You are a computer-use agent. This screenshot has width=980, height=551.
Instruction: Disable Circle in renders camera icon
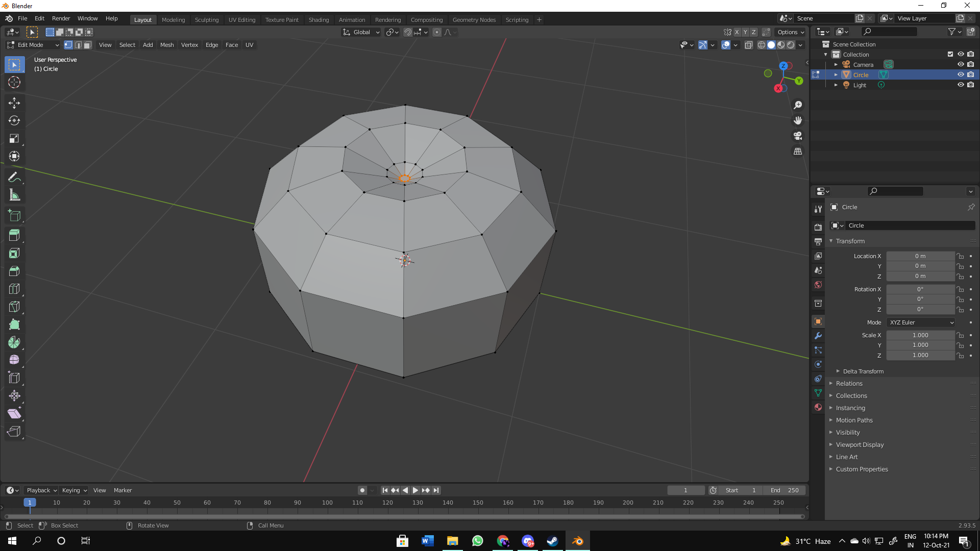(x=971, y=74)
